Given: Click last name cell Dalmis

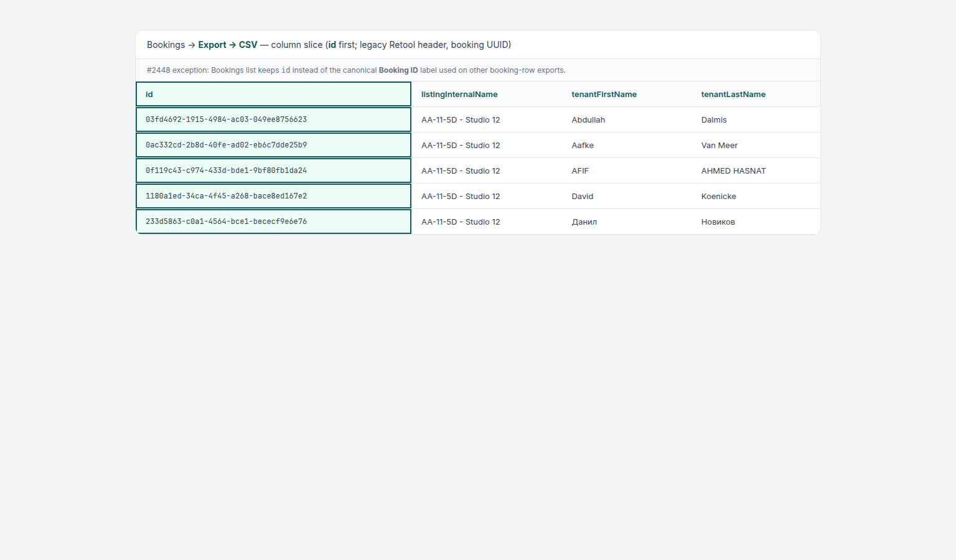Looking at the screenshot, I should [x=756, y=119].
